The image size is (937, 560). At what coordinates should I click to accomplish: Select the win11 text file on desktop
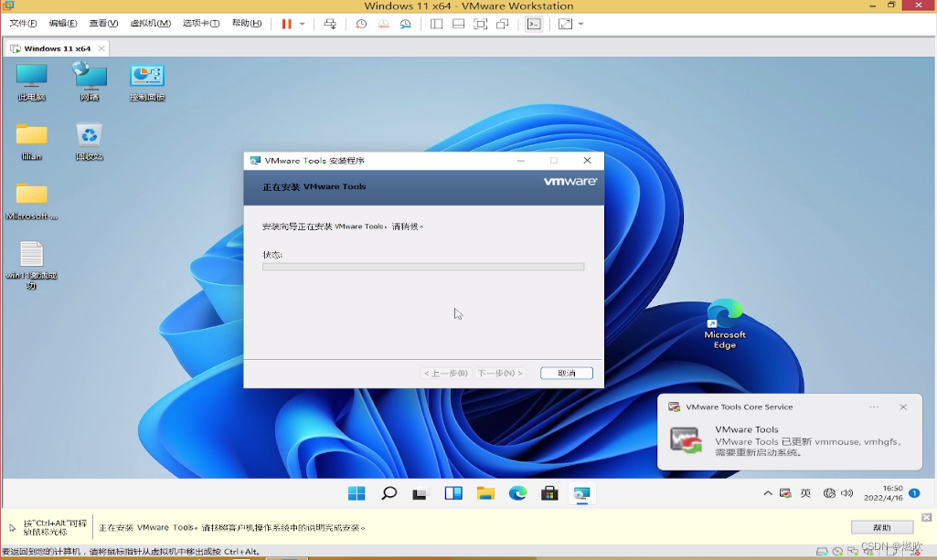[32, 265]
